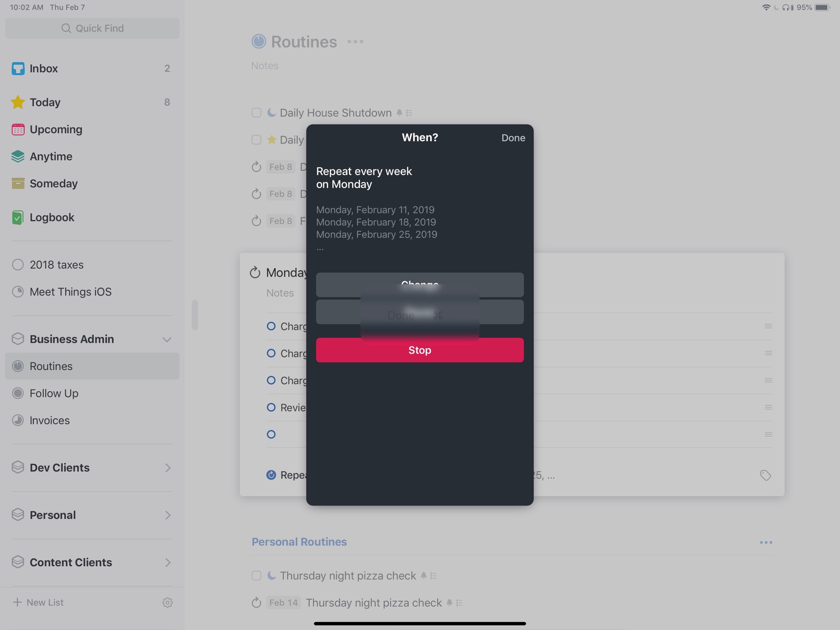Click the Logbook checkmark icon
The width and height of the screenshot is (840, 630).
(18, 217)
